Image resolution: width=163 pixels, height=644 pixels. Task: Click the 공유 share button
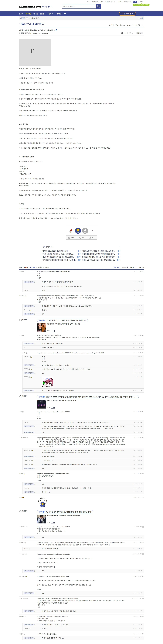tap(82, 238)
